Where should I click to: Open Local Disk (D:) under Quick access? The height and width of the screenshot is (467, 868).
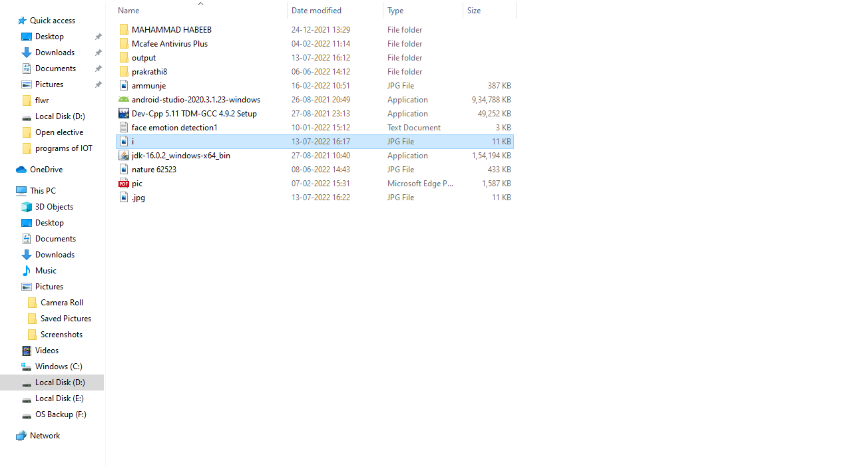[x=60, y=116]
